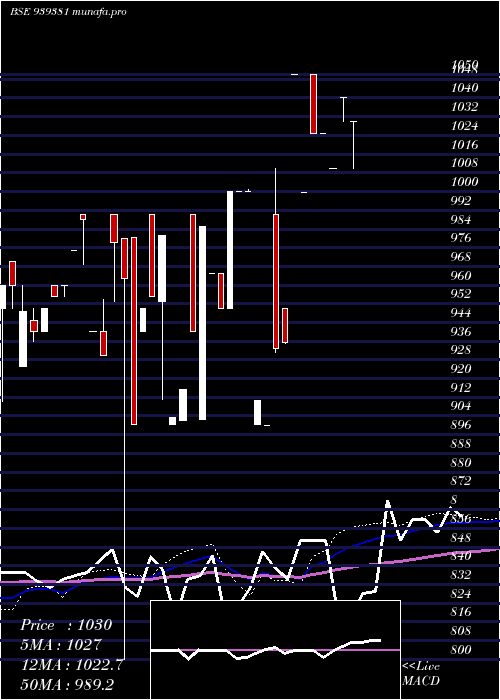This screenshot has width=500, height=700.
Task: Click the 824 price axis label
Action: [x=461, y=594]
